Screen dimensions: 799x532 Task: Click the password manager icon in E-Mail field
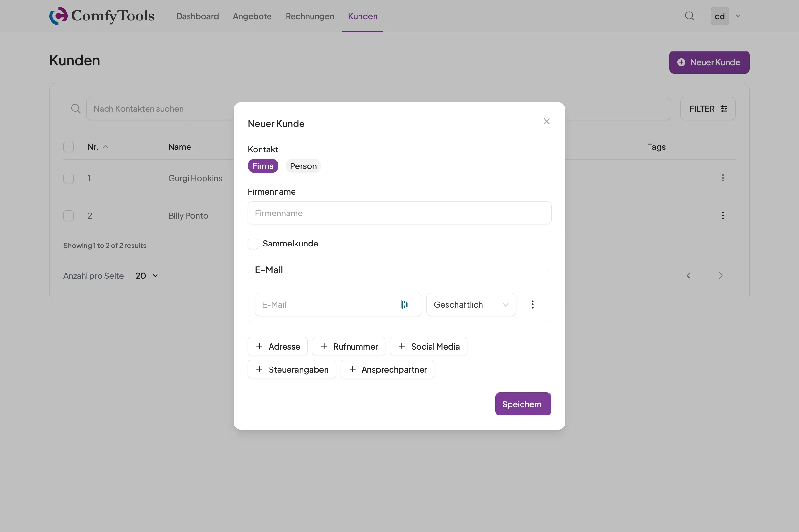[404, 304]
